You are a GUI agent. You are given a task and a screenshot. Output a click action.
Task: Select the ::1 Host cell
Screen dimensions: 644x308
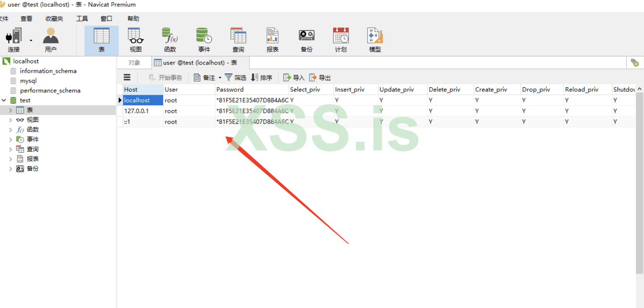click(143, 122)
